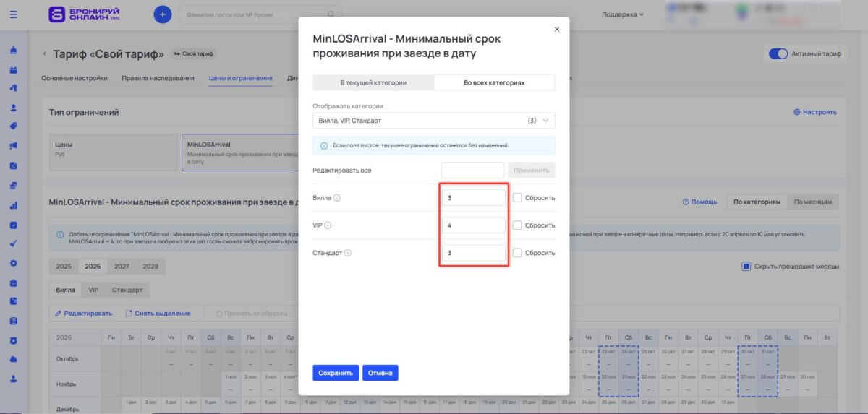
Task: Select year 2028 tab
Action: pyautogui.click(x=150, y=267)
